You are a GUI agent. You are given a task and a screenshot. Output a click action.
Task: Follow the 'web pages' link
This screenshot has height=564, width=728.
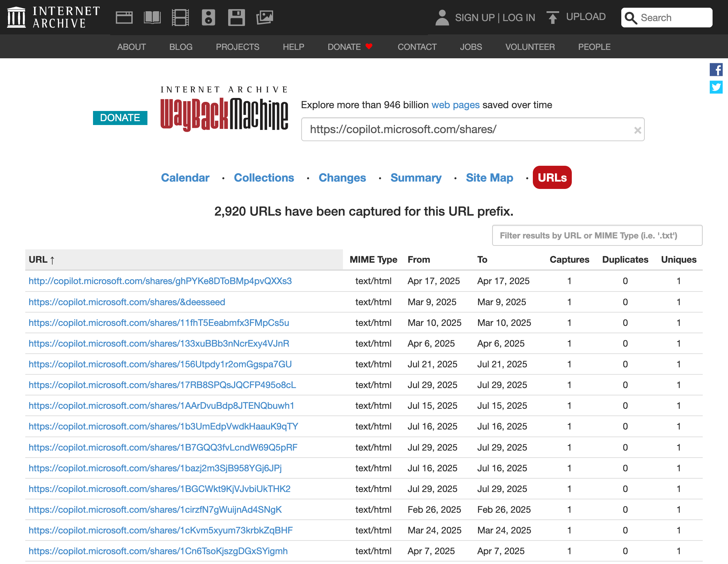(455, 105)
